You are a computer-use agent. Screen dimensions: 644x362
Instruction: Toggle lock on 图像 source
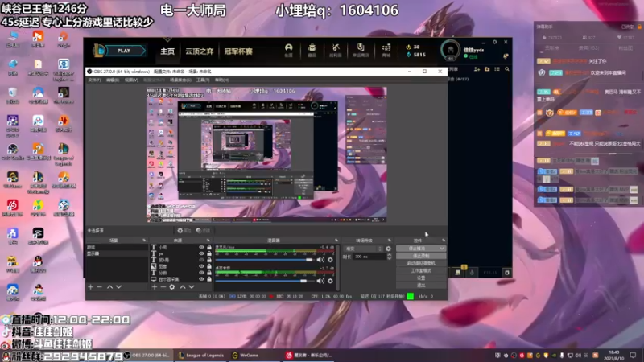pyautogui.click(x=209, y=266)
